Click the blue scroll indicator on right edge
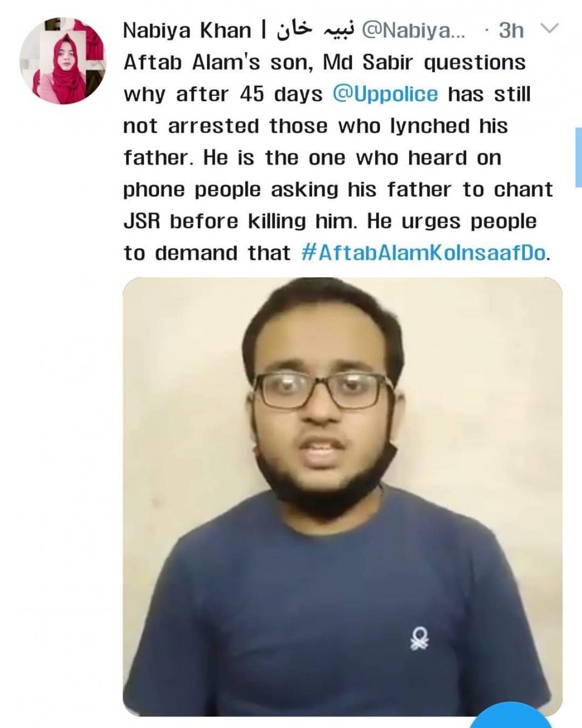 [578, 157]
